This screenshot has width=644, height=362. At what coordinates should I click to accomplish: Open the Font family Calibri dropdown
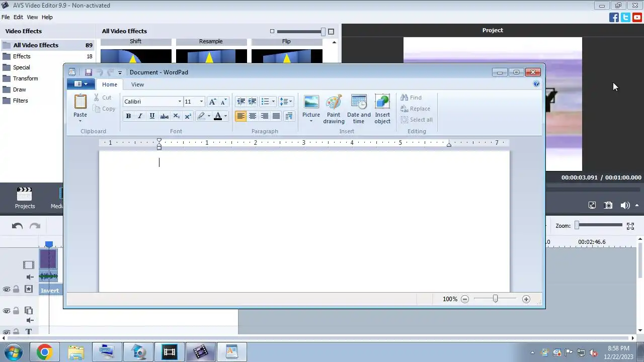[180, 102]
